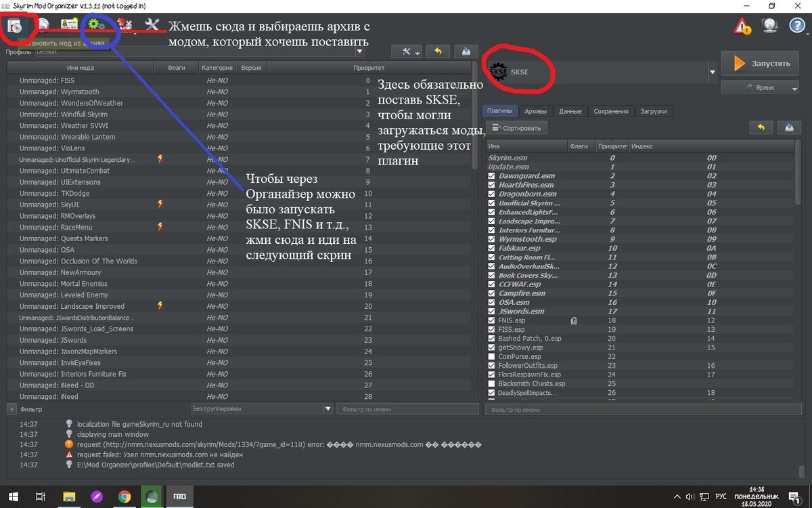Viewport: 812px width, 508px height.
Task: Switch to the Архивы tab
Action: pos(535,111)
